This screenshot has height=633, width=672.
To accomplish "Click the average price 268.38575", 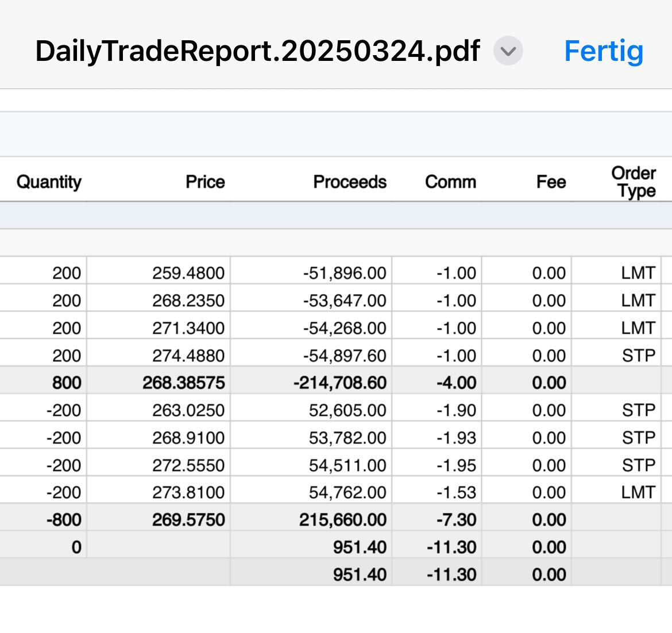I will click(x=184, y=383).
